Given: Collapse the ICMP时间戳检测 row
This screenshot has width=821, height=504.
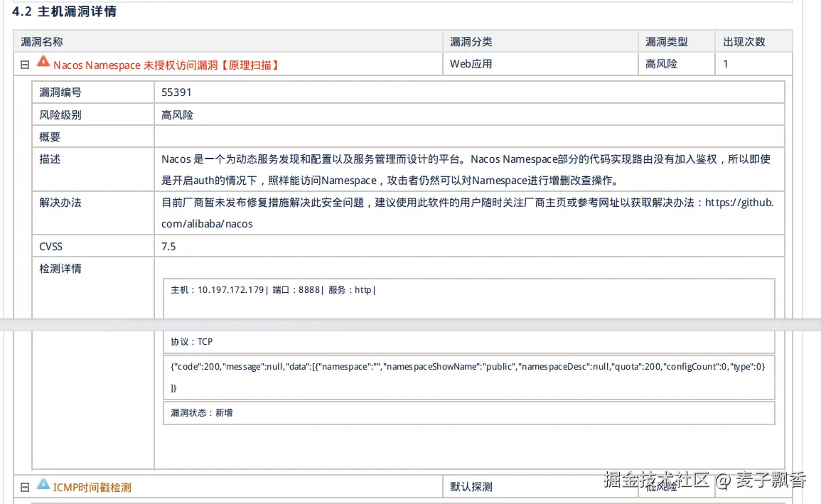Looking at the screenshot, I should [x=25, y=487].
